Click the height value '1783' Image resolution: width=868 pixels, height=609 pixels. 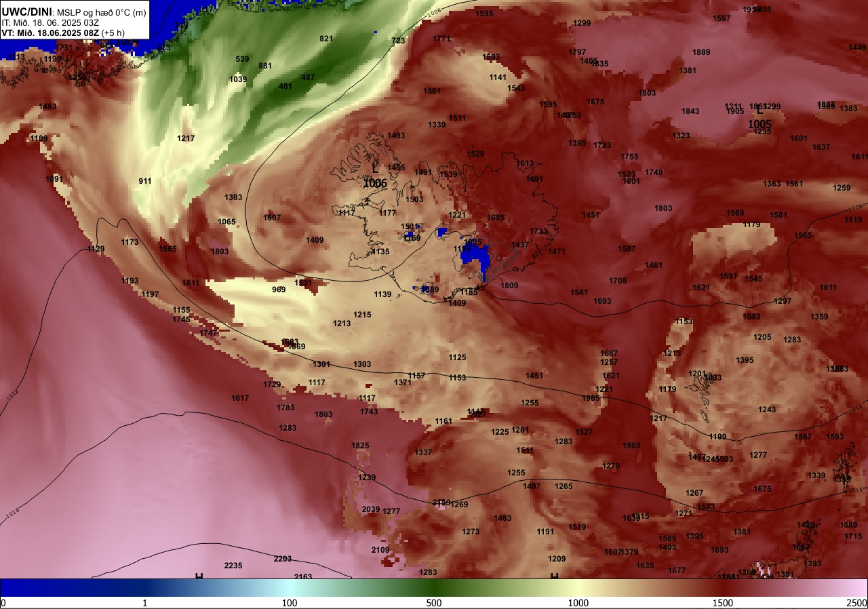click(285, 408)
